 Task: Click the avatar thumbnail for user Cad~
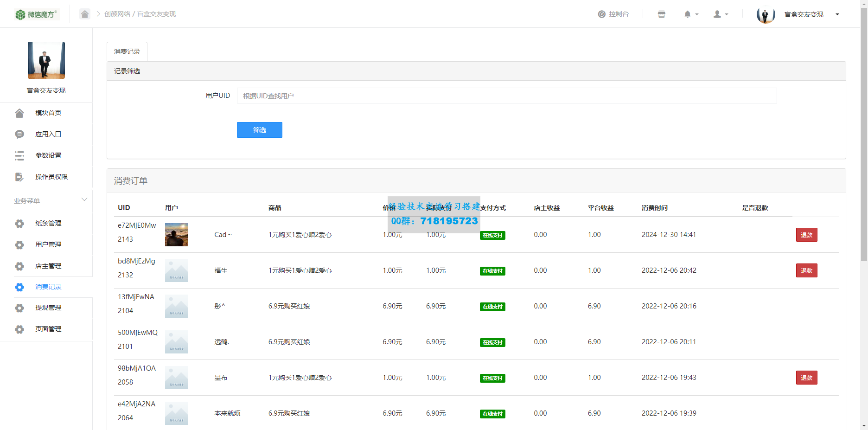point(177,235)
